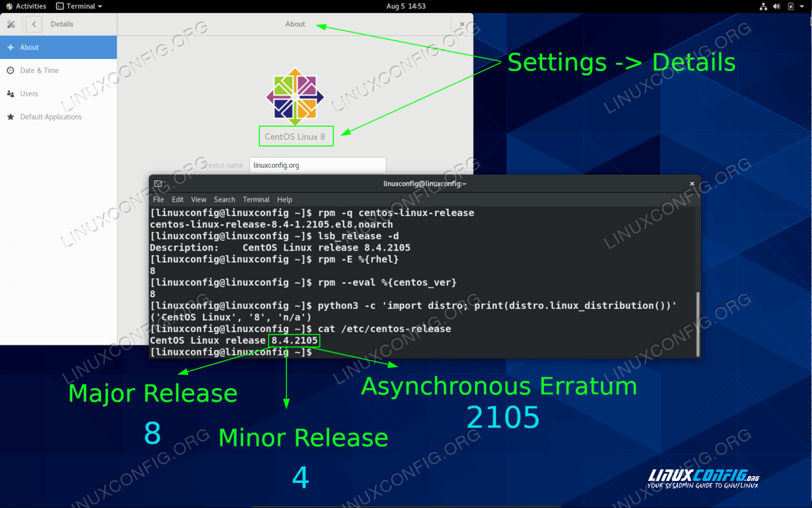Open the clock showing Aug 5 14:53
Screen dimensions: 812x508
pos(406,6)
